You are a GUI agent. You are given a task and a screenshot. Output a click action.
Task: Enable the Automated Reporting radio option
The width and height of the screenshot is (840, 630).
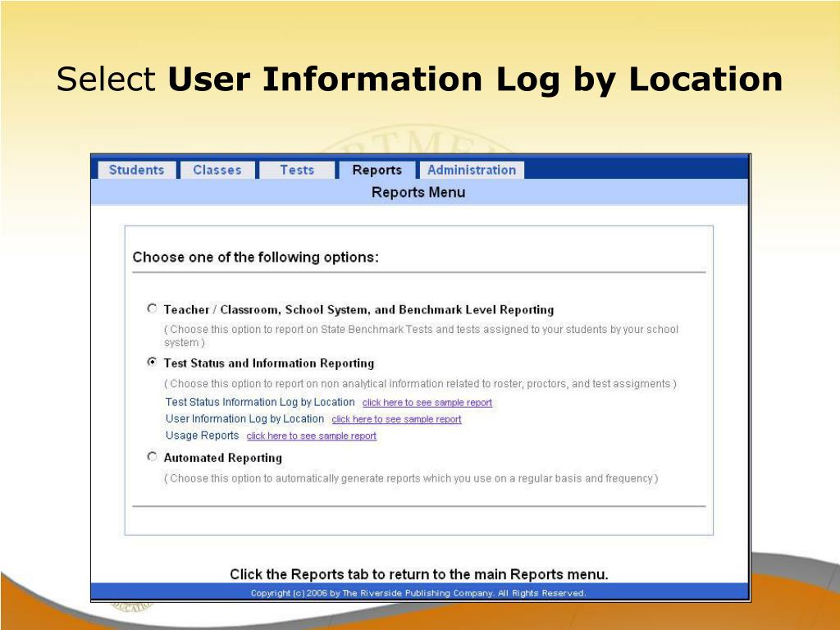coord(152,457)
